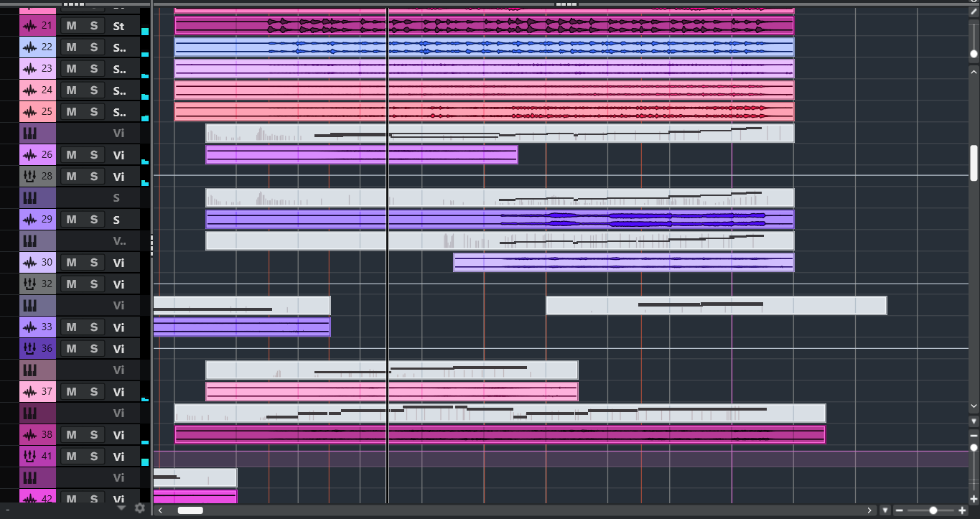
Task: Open track list dropdown arrow beside gear
Action: (121, 508)
